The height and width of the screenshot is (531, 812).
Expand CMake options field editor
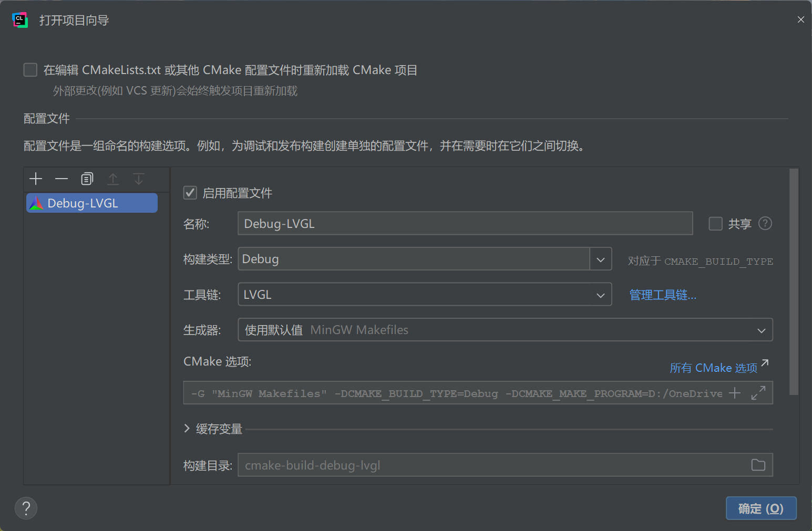758,393
